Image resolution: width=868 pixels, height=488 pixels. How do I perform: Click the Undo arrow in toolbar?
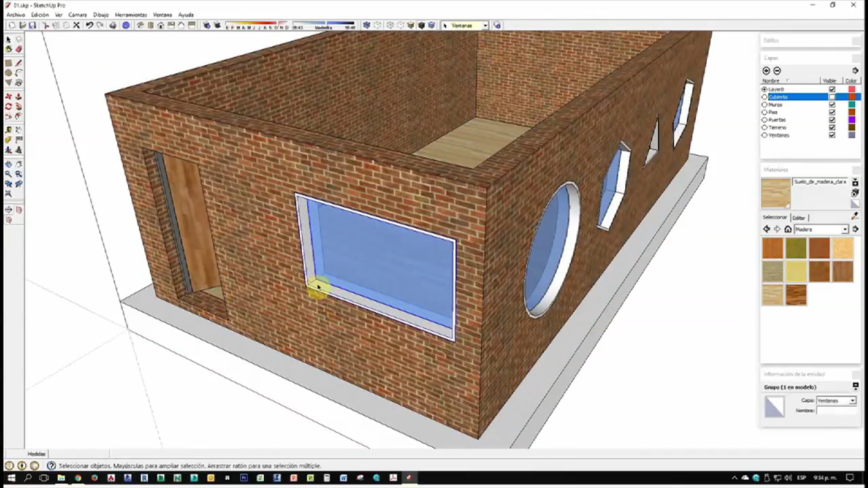(89, 25)
